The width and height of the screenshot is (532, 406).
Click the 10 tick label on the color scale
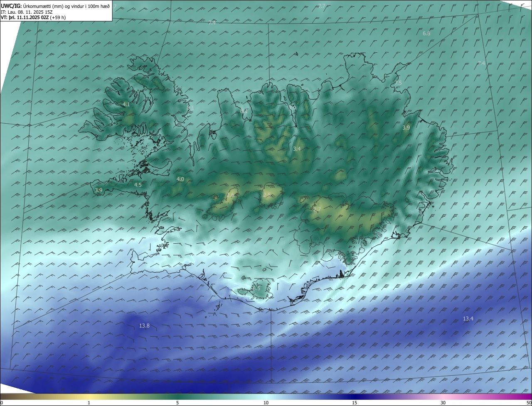pos(266,403)
